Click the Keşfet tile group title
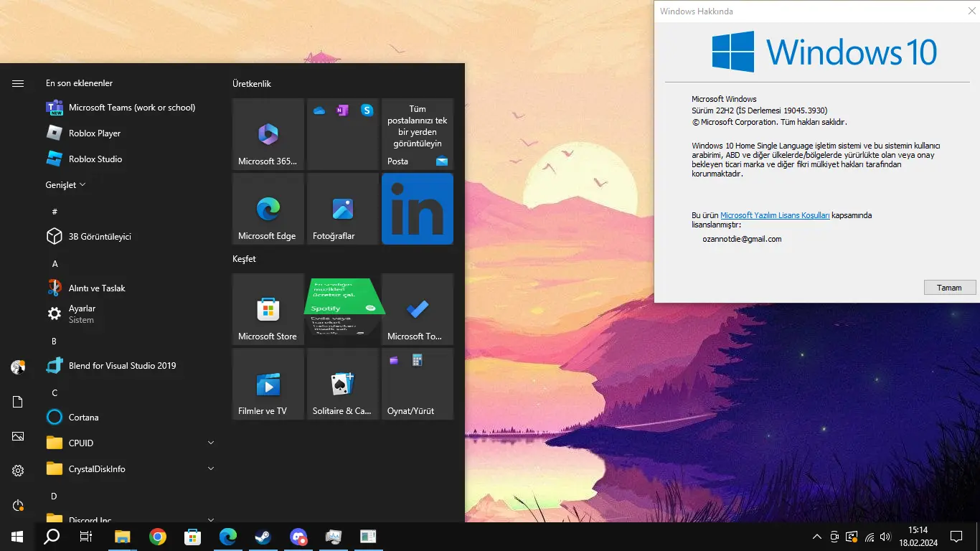Viewport: 980px width, 551px height. pyautogui.click(x=244, y=259)
